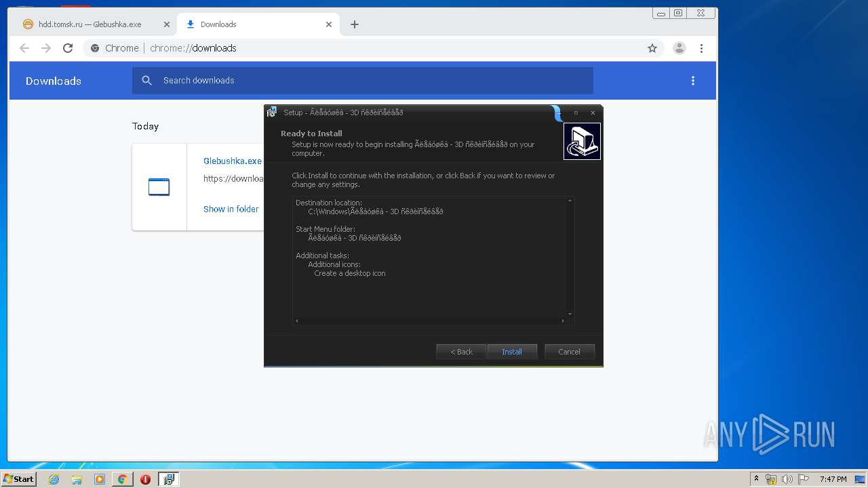Click the up arrow on summary scrollbar
This screenshot has height=488, width=868.
coord(570,201)
